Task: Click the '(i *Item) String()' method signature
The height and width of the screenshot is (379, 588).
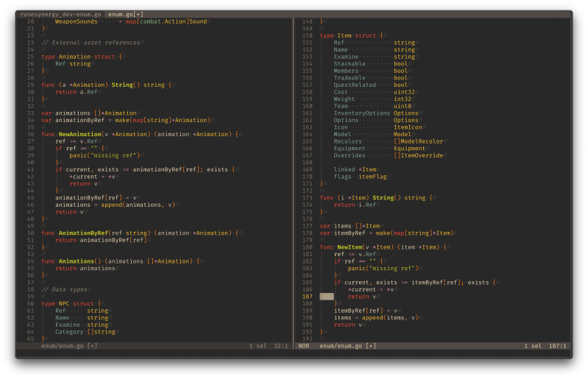Action: coord(369,198)
